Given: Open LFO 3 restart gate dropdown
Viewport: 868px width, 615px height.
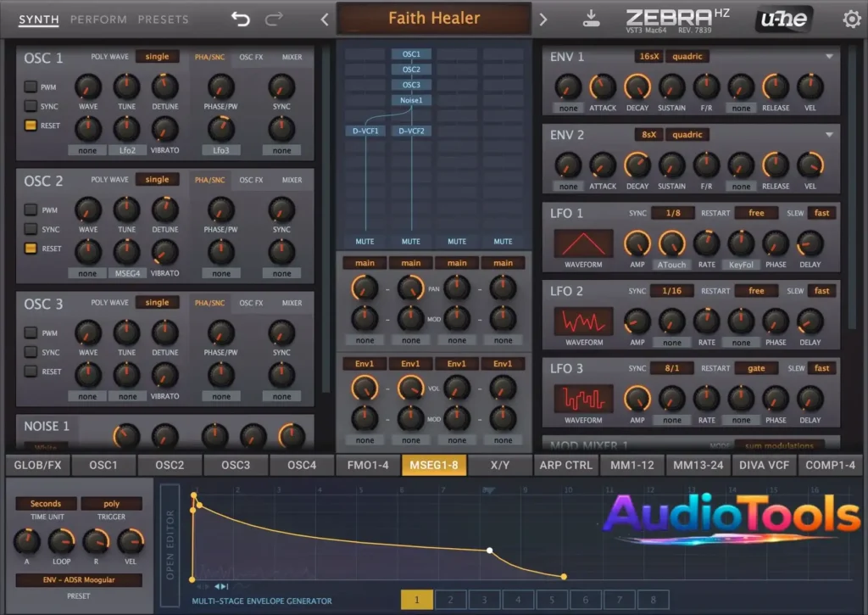Looking at the screenshot, I should (x=756, y=368).
